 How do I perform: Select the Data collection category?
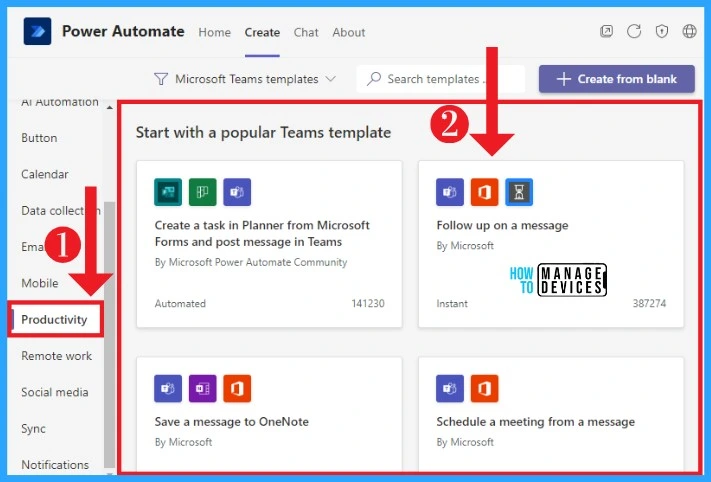[61, 210]
